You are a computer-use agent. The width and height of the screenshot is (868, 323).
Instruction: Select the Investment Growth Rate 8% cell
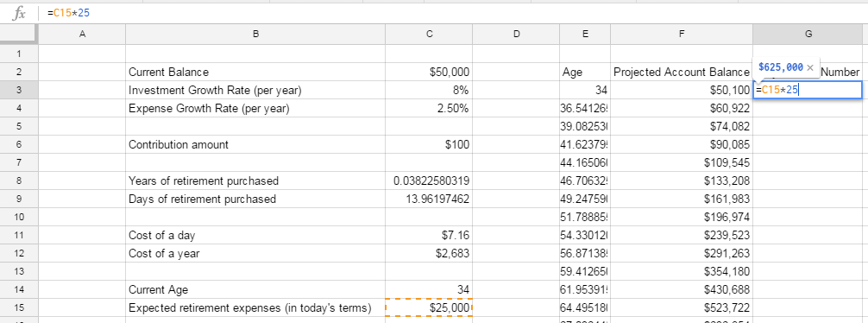click(x=429, y=90)
